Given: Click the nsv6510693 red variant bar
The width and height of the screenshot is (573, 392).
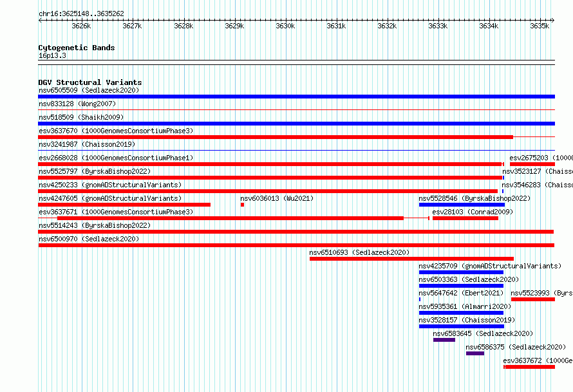Looking at the screenshot, I should [x=411, y=259].
